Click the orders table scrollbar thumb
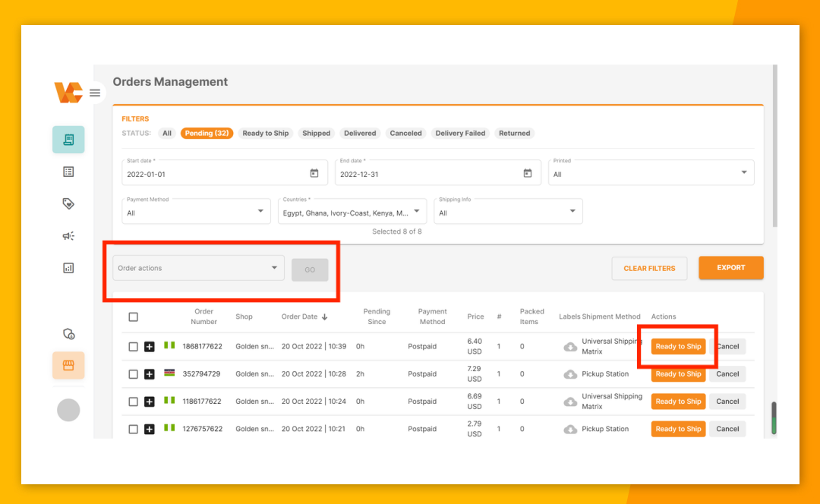Viewport: 820px width, 504px height. pos(774,418)
